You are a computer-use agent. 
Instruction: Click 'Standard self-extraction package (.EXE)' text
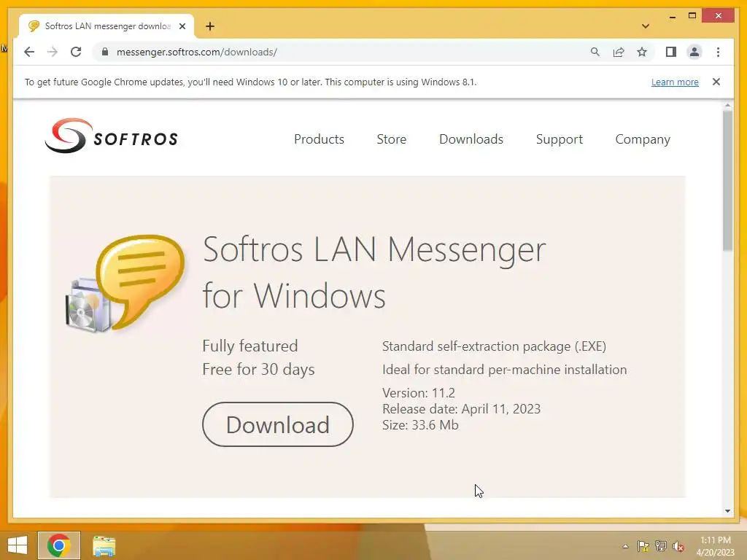click(x=494, y=346)
